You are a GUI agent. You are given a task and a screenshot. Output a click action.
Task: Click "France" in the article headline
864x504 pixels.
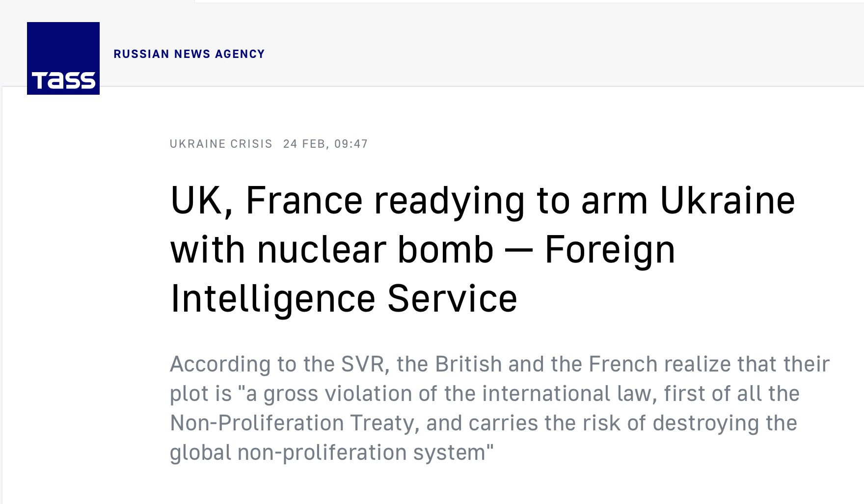pyautogui.click(x=304, y=200)
